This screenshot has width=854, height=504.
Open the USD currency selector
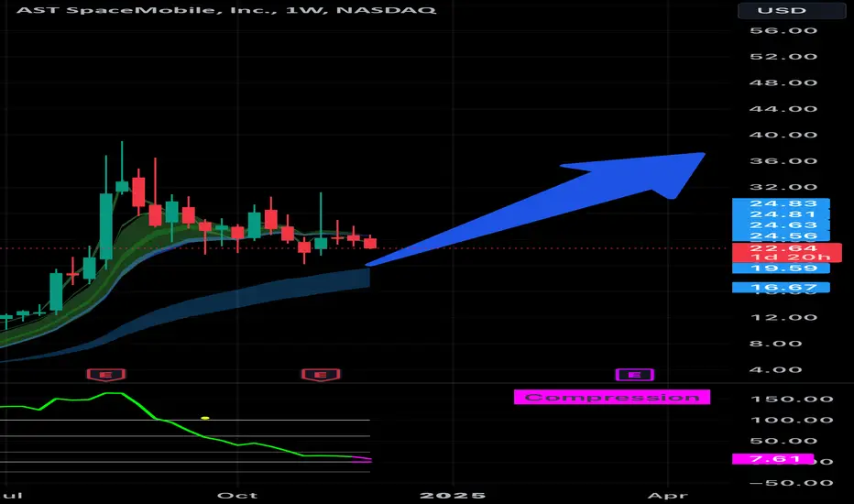[791, 10]
